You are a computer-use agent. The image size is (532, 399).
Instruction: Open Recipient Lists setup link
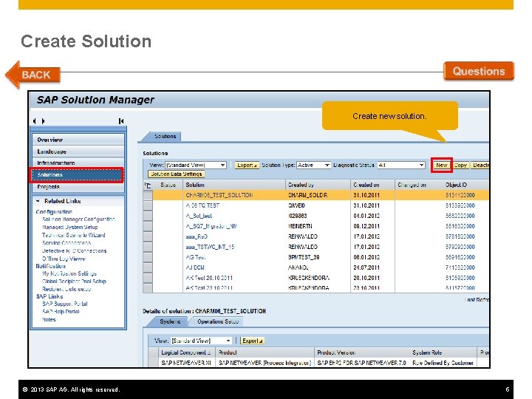point(66,289)
